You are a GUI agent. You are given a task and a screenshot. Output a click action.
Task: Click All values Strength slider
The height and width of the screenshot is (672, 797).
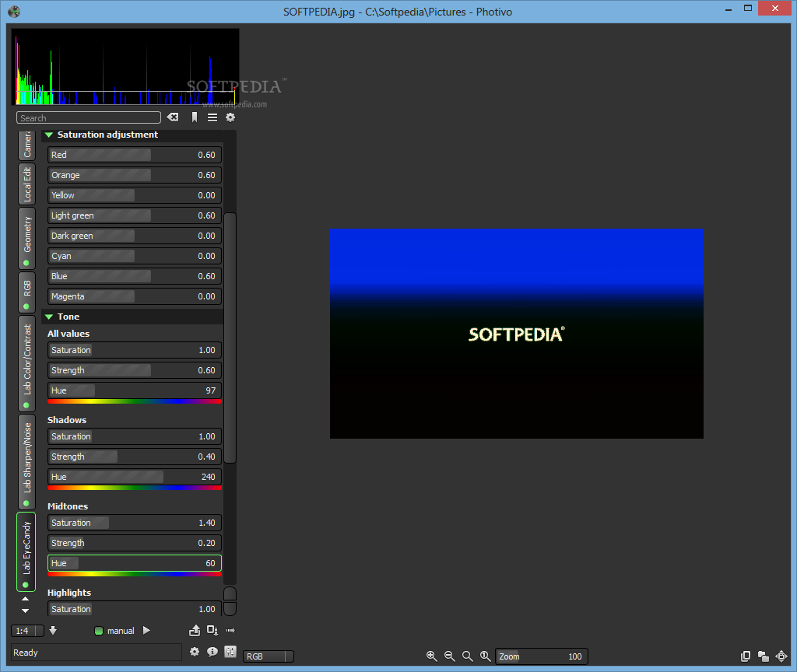point(135,370)
